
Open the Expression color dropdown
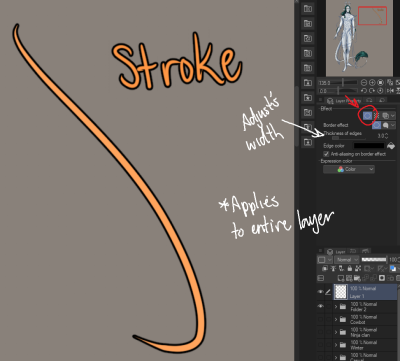coord(349,169)
